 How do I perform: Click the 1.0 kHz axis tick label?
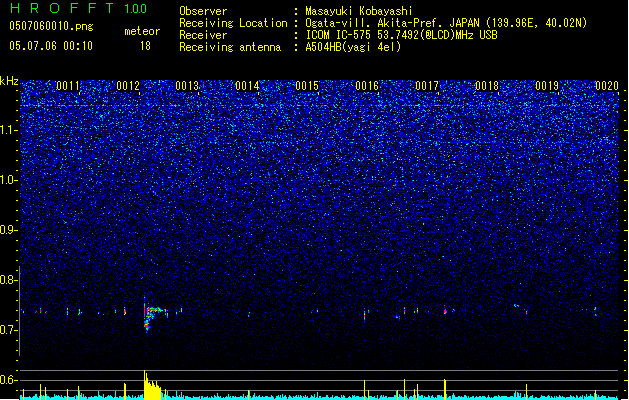click(9, 180)
